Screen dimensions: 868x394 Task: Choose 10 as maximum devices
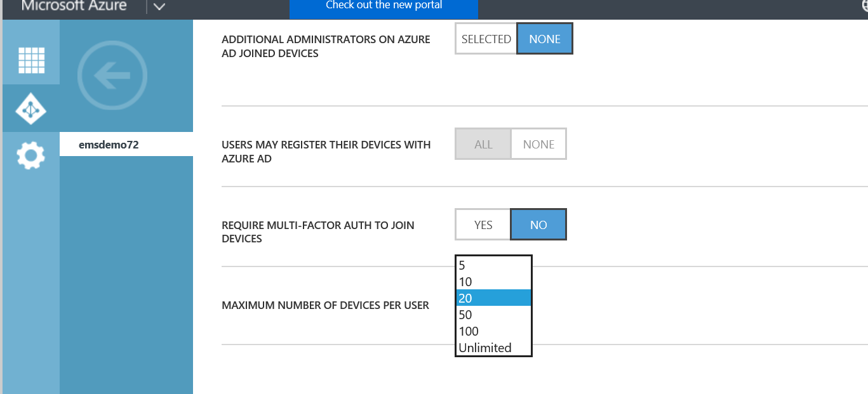point(493,282)
